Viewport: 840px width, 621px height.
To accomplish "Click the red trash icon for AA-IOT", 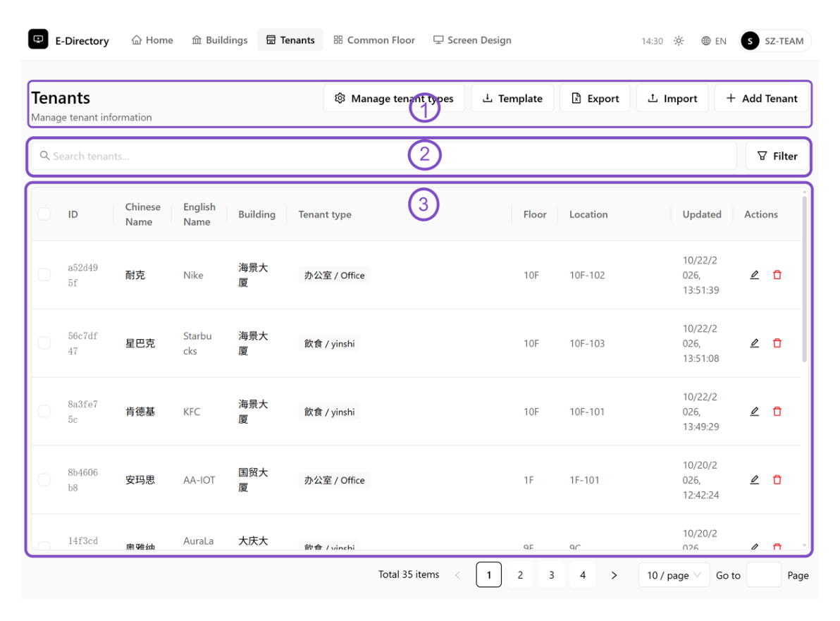I will 777,479.
